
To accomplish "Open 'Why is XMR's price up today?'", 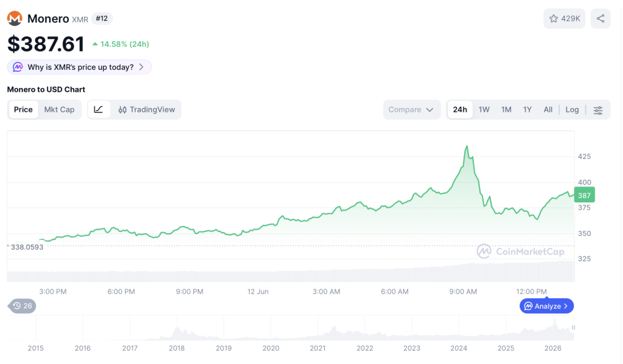I will 80,67.
